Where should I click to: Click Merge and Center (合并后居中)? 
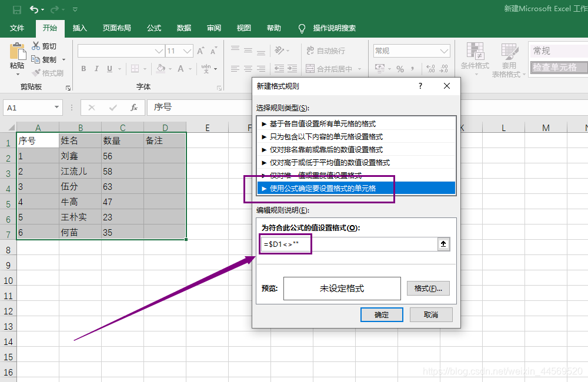(329, 69)
